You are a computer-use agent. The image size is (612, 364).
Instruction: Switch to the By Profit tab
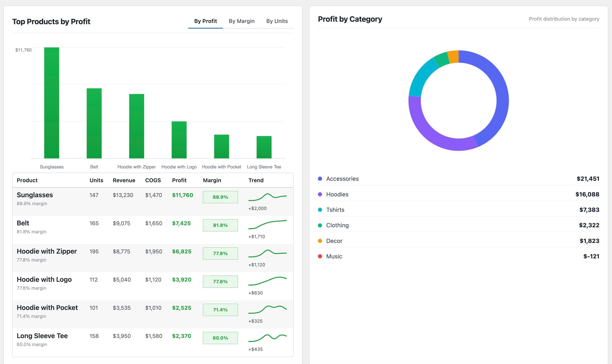[205, 21]
